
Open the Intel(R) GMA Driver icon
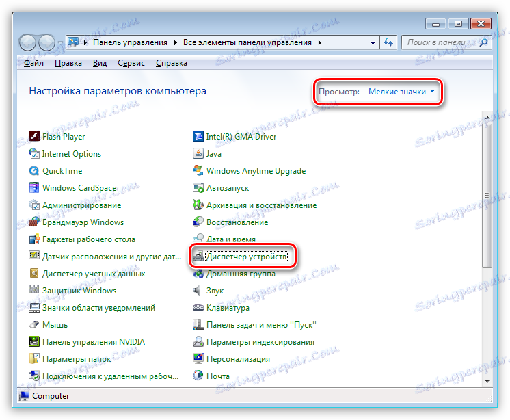pos(198,136)
